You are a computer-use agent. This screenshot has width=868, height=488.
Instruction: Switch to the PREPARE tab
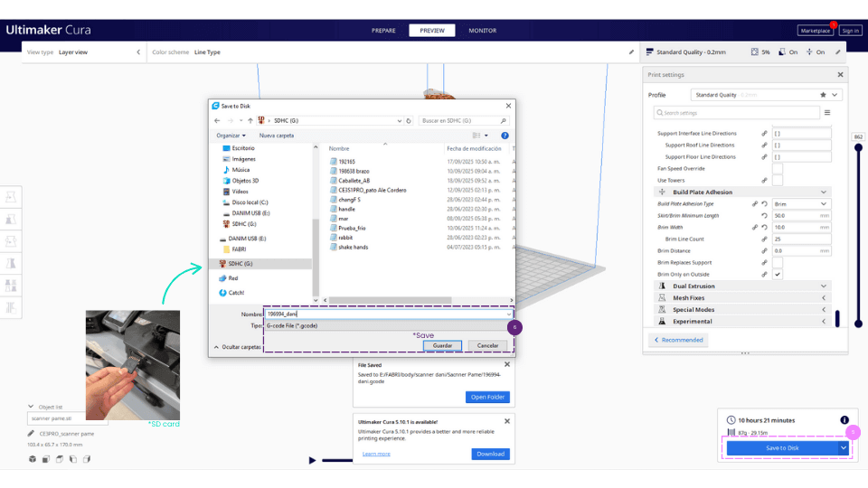point(384,31)
